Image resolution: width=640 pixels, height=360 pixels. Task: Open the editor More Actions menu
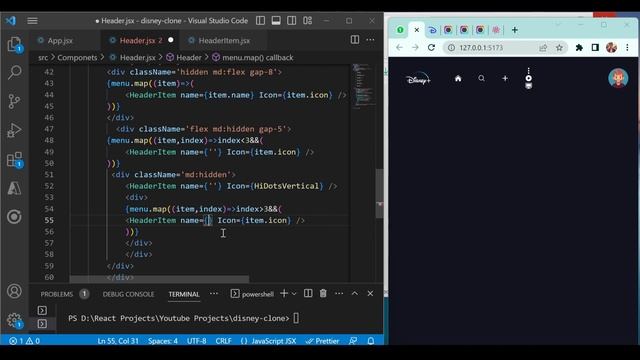(370, 40)
